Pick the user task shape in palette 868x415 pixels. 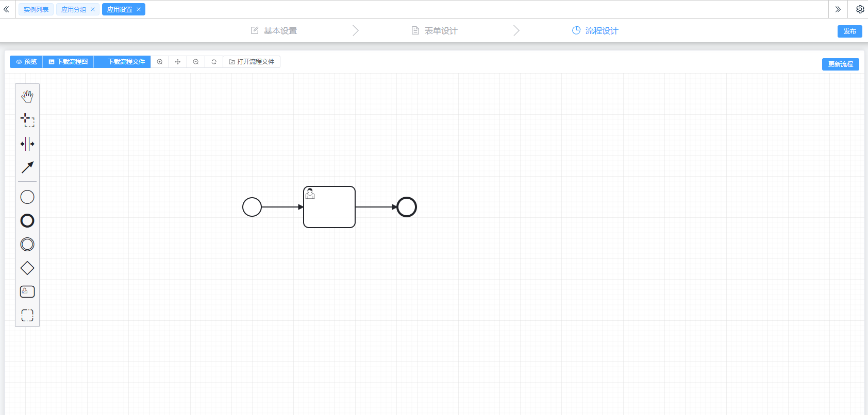pyautogui.click(x=27, y=292)
